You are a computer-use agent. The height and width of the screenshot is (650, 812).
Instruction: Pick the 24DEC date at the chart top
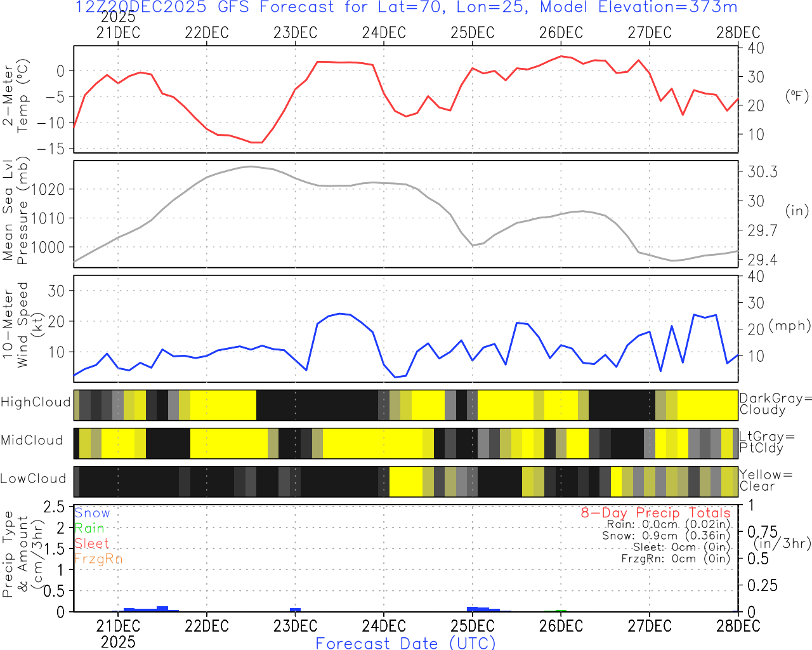pyautogui.click(x=383, y=33)
